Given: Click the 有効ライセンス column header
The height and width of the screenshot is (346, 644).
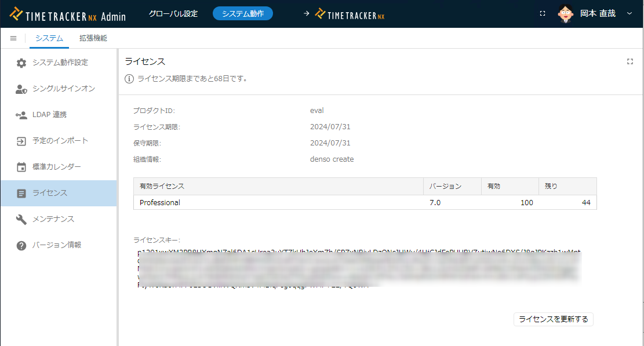Looking at the screenshot, I should point(278,186).
